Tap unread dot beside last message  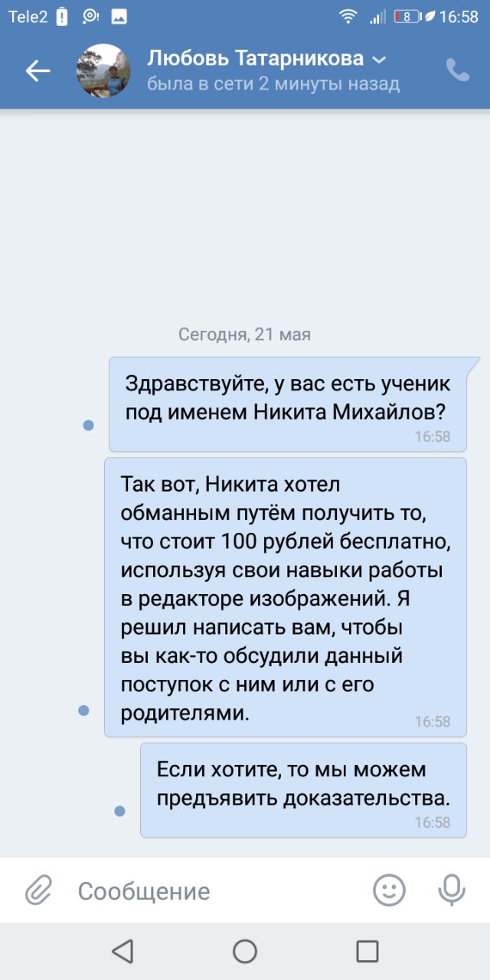[119, 811]
